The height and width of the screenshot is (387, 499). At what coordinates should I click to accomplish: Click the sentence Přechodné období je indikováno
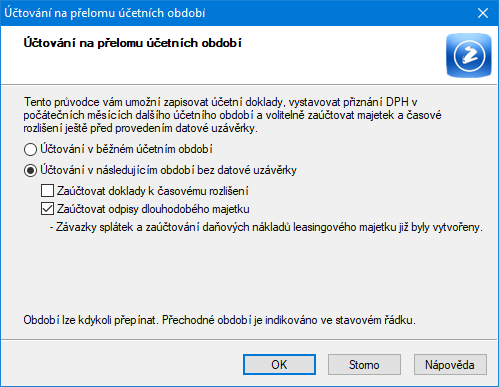pyautogui.click(x=289, y=320)
